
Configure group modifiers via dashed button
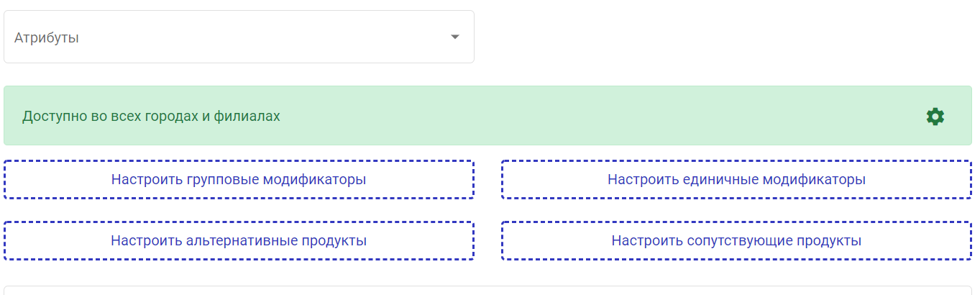click(239, 179)
